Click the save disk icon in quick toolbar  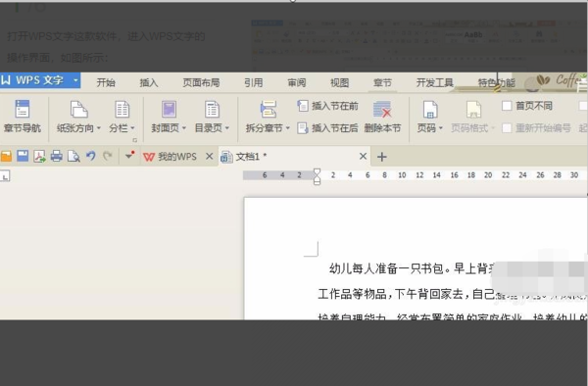(x=23, y=156)
